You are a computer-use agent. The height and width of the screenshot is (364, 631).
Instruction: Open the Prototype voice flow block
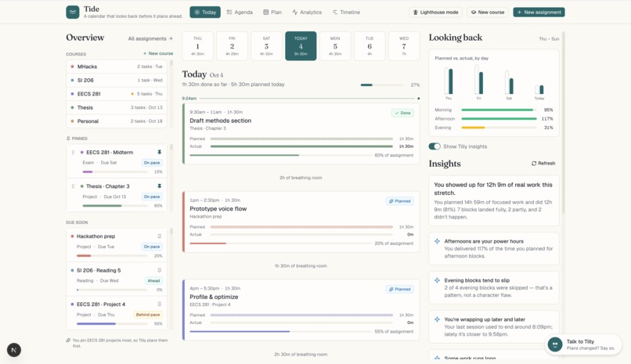tap(301, 222)
